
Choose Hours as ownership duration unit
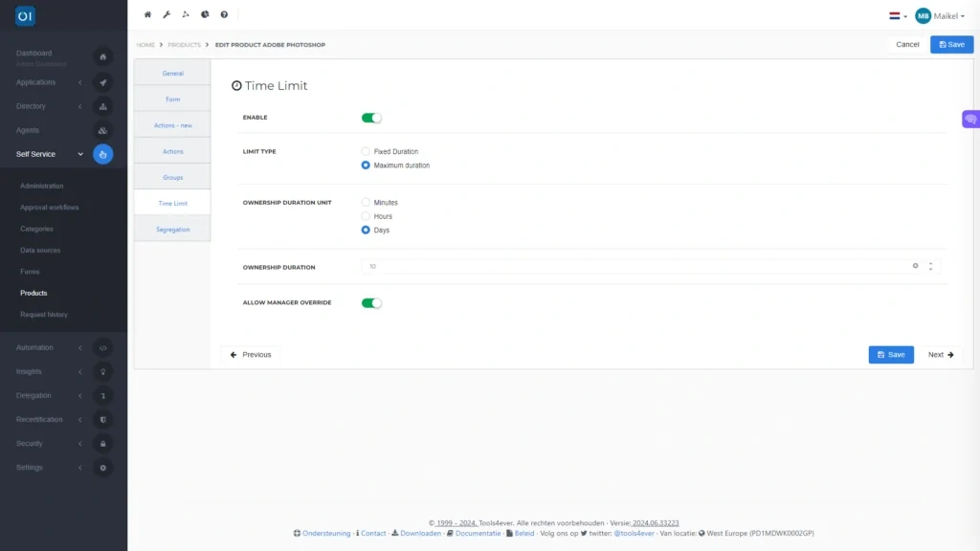365,215
